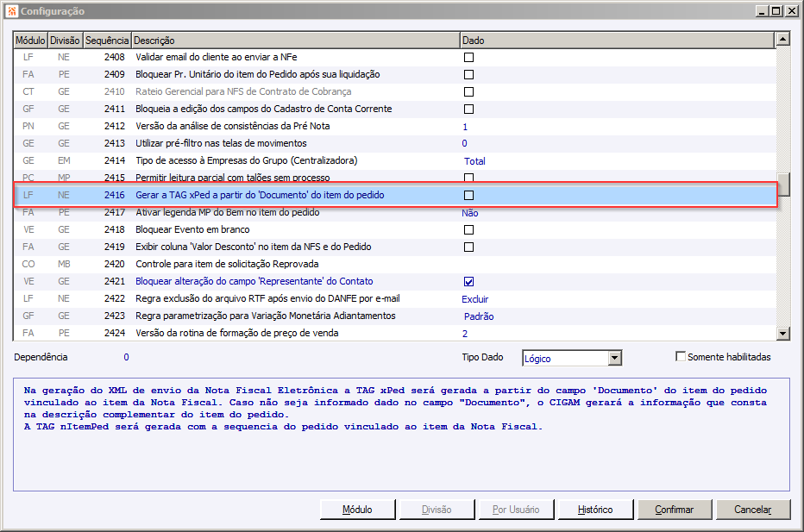Click the vertical scrollbar thumb
Viewport: 804px width, 532px height.
click(x=783, y=185)
